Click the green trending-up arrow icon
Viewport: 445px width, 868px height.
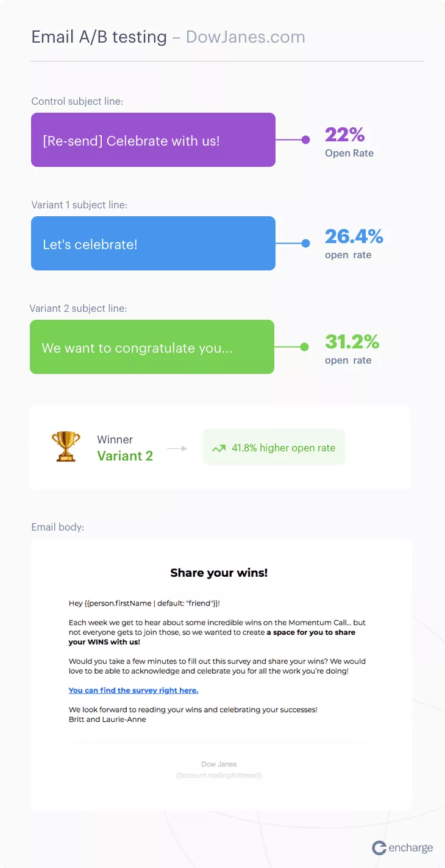coord(218,448)
